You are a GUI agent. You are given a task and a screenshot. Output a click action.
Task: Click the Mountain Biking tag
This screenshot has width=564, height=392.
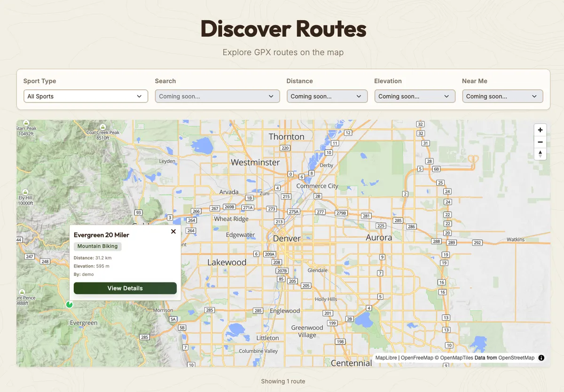(x=97, y=246)
